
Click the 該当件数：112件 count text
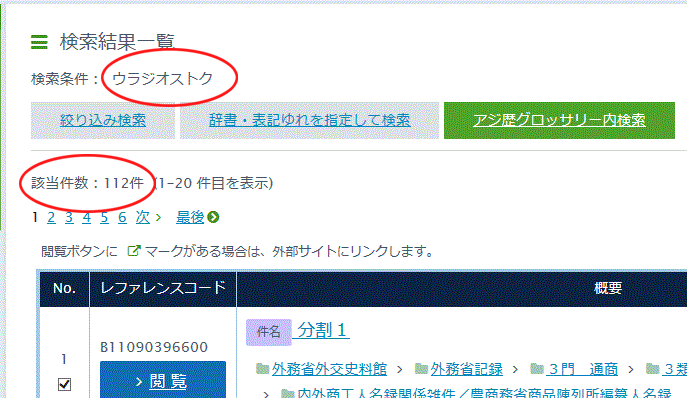coord(88,183)
